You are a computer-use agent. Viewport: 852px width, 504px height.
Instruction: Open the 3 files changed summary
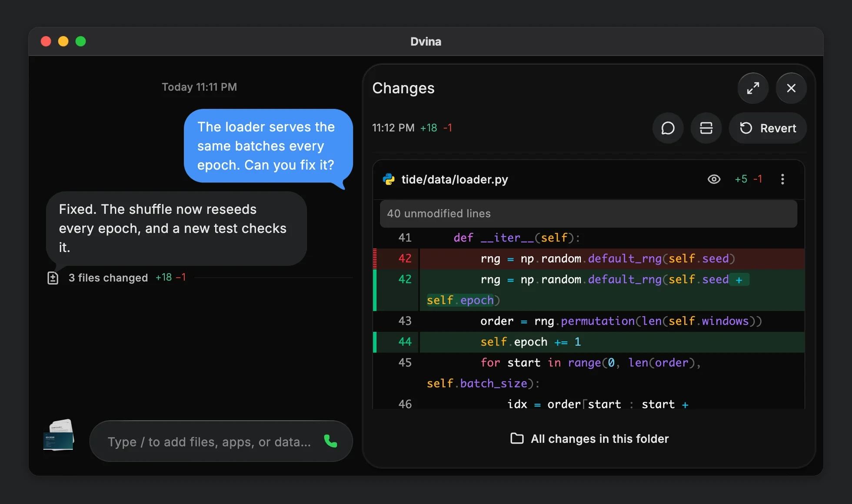point(116,278)
